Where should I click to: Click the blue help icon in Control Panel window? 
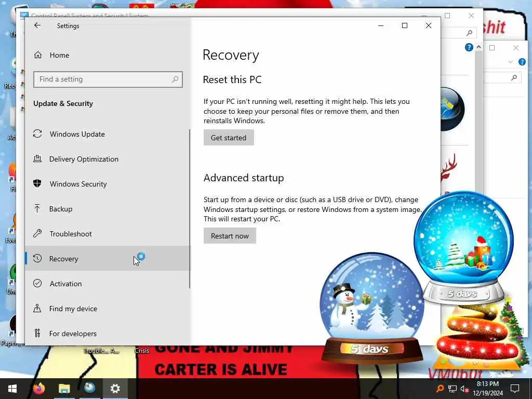tap(469, 47)
